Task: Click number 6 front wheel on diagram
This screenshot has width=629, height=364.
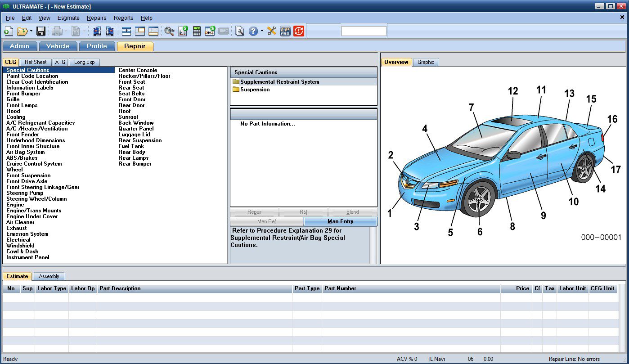Action: point(480,232)
